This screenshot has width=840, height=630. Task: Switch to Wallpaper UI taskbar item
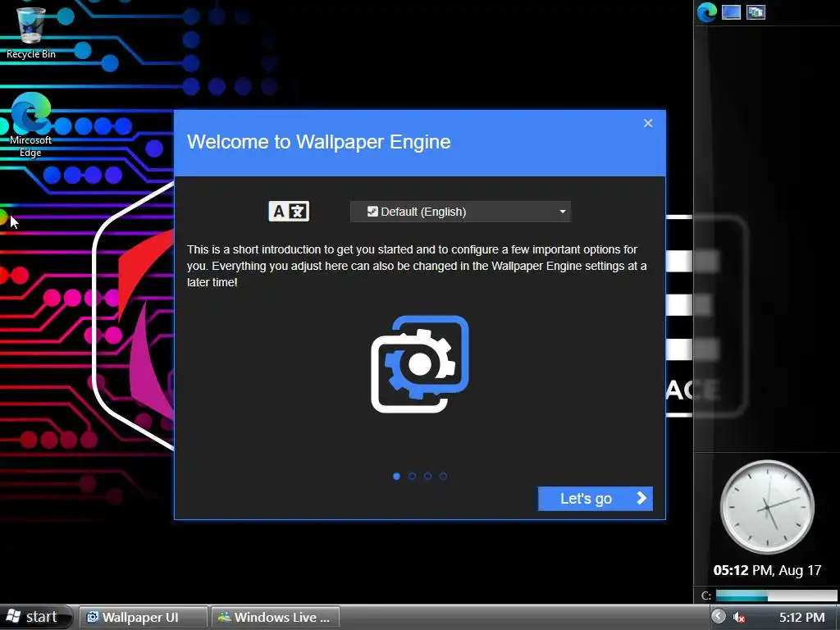pyautogui.click(x=143, y=618)
